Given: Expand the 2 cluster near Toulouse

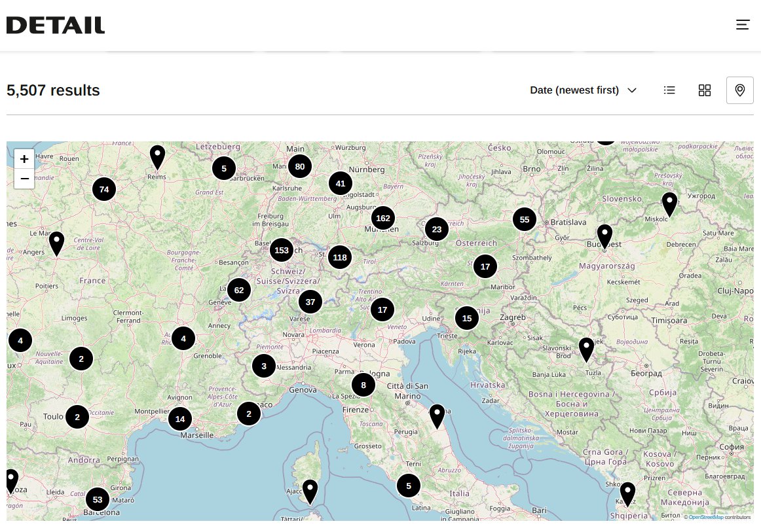Looking at the screenshot, I should click(x=77, y=417).
